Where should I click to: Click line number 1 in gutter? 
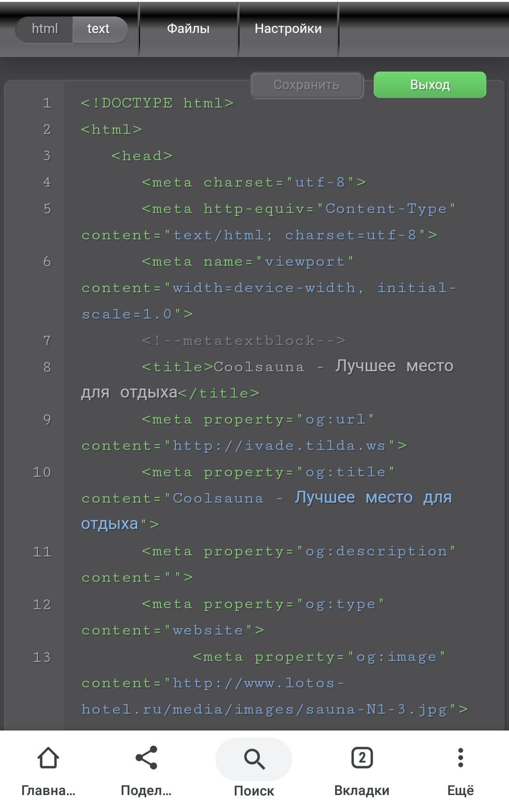pos(47,103)
